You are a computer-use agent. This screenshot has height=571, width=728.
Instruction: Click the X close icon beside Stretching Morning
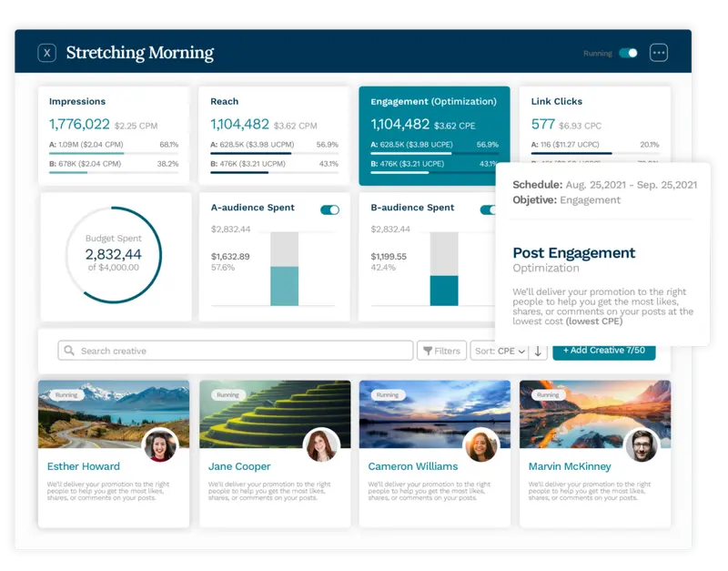pos(47,53)
